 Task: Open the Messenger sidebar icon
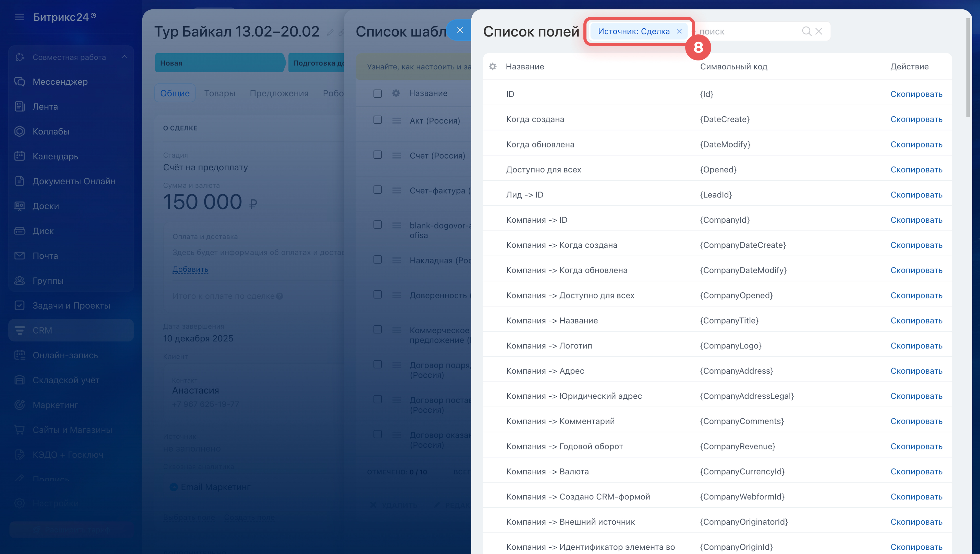point(20,81)
